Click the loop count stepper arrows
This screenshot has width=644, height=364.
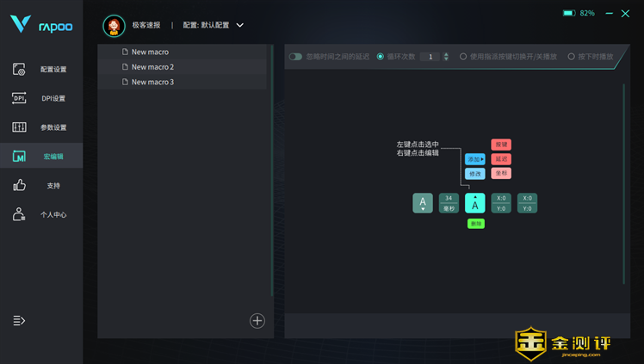tap(446, 57)
